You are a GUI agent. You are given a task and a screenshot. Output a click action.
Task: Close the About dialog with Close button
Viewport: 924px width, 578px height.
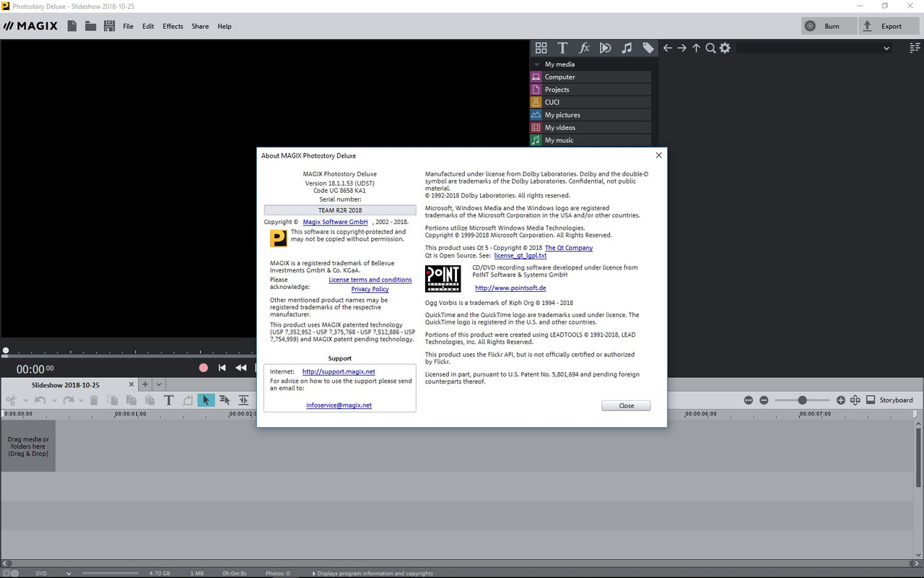tap(626, 405)
